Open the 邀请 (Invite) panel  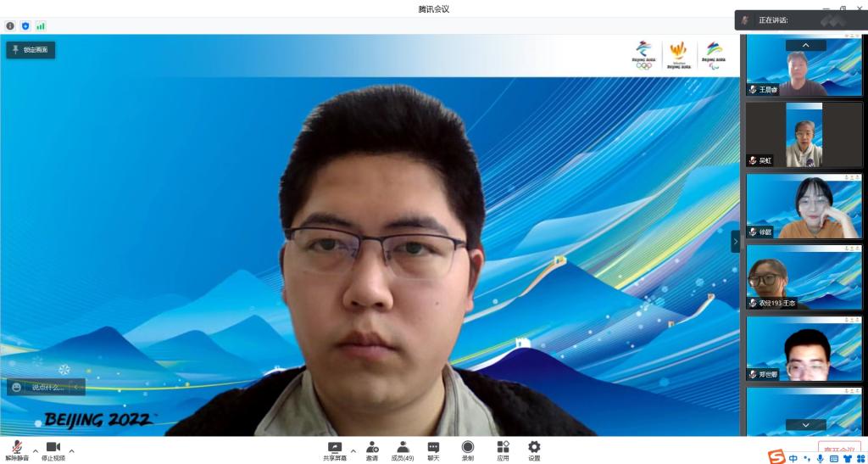pyautogui.click(x=372, y=450)
